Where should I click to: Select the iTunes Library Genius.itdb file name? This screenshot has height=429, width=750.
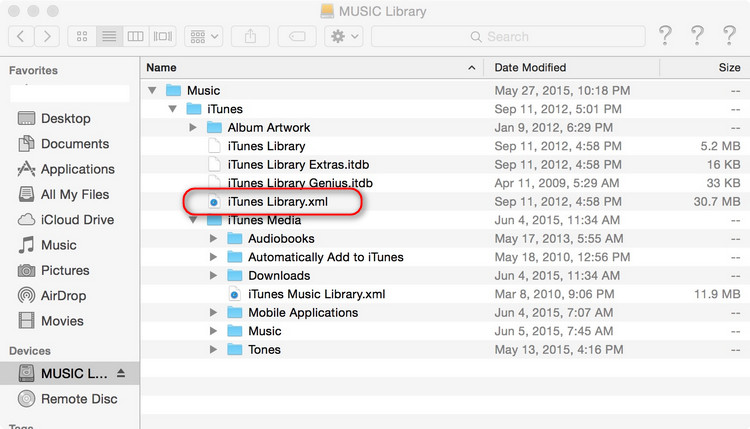300,183
